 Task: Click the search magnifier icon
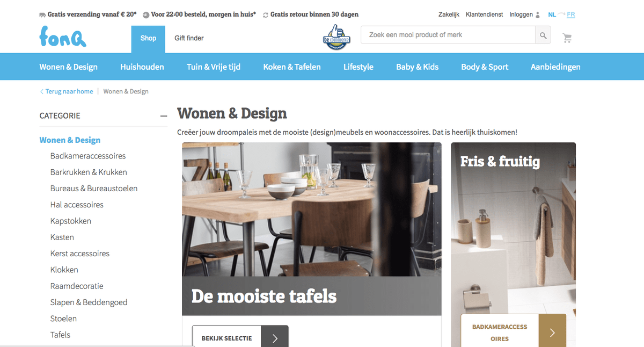point(543,35)
